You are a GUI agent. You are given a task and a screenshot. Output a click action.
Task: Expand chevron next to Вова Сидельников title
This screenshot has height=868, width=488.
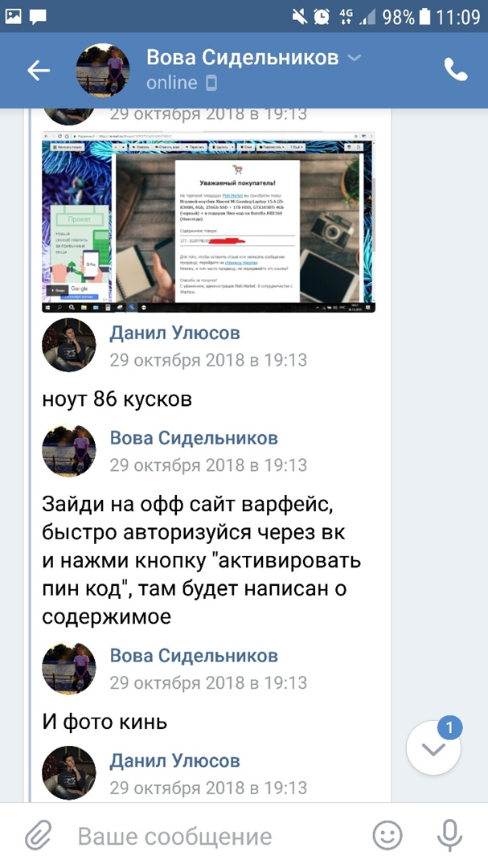point(354,58)
